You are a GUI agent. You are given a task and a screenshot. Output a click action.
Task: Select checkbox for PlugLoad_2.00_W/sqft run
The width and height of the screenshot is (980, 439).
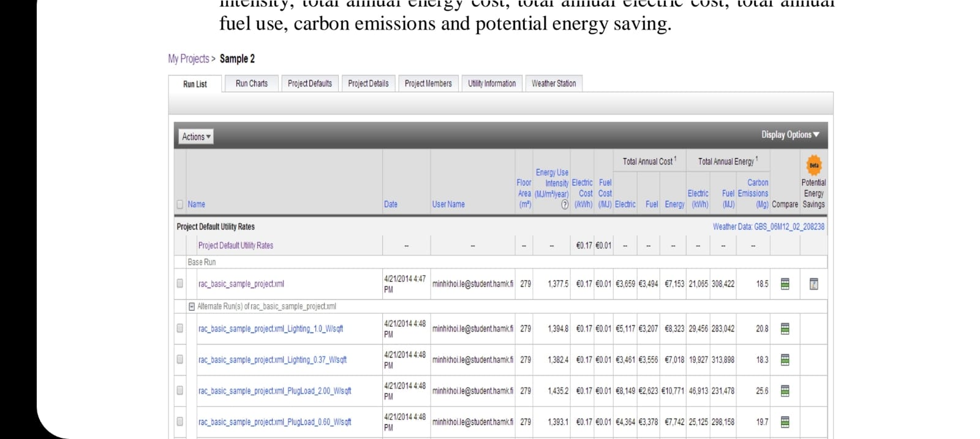(x=180, y=391)
